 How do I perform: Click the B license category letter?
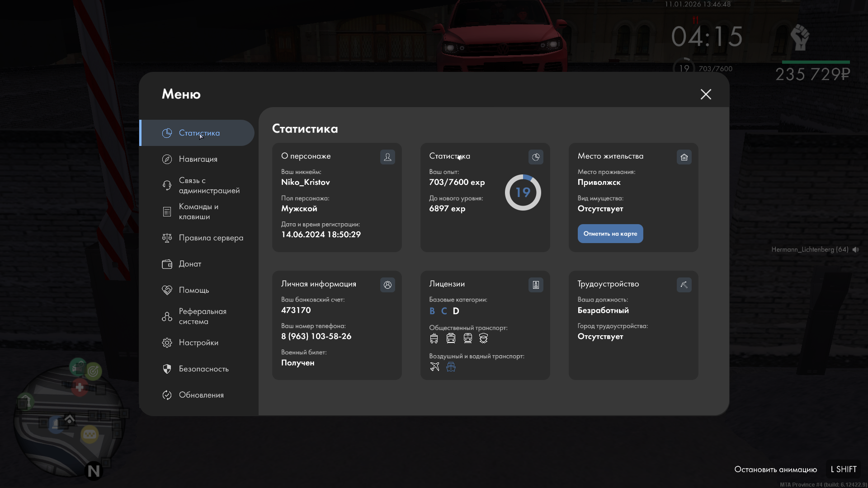pos(432,311)
